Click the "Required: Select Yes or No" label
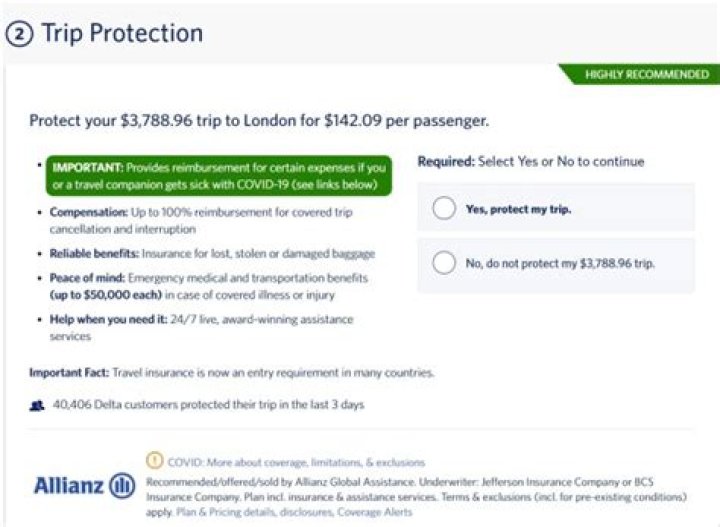Image resolution: width=720 pixels, height=527 pixels. tap(531, 161)
